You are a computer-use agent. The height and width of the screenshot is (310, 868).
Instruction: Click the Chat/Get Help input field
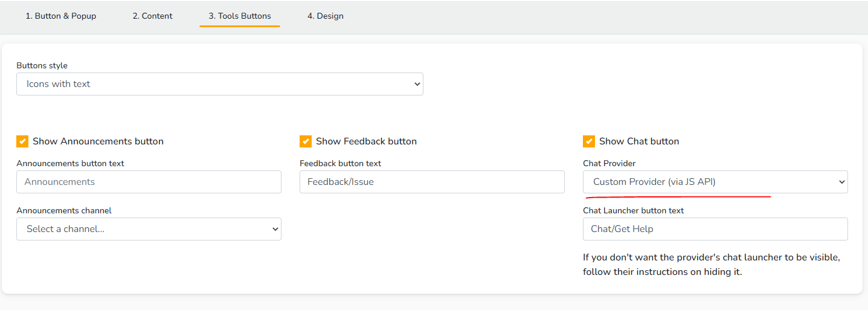tap(715, 229)
